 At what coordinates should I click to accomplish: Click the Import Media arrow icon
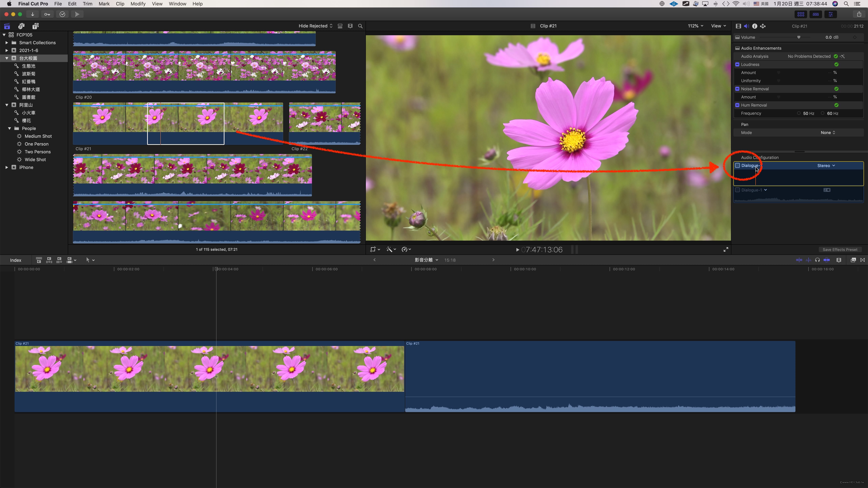pos(32,14)
